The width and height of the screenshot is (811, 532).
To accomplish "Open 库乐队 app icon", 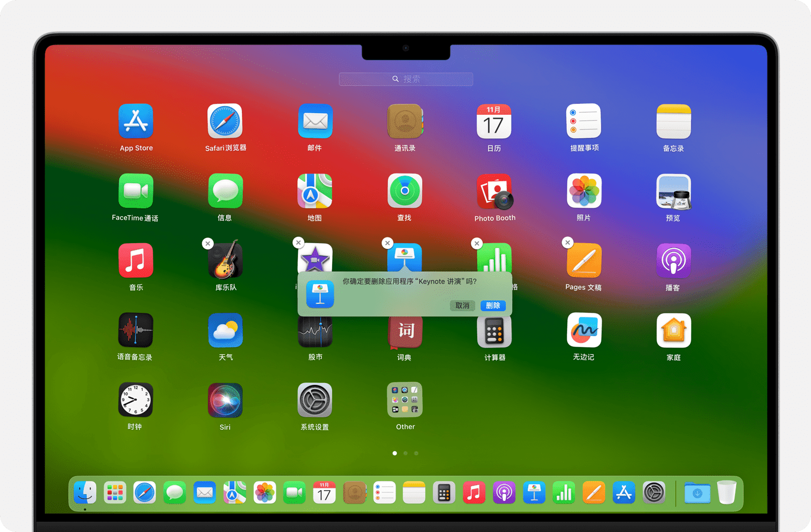I will [225, 259].
